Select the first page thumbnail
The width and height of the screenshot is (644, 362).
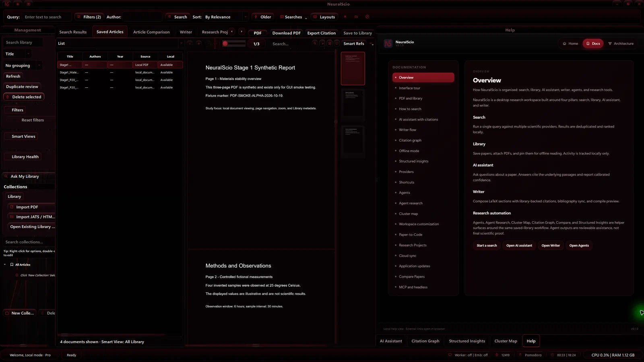point(353,68)
